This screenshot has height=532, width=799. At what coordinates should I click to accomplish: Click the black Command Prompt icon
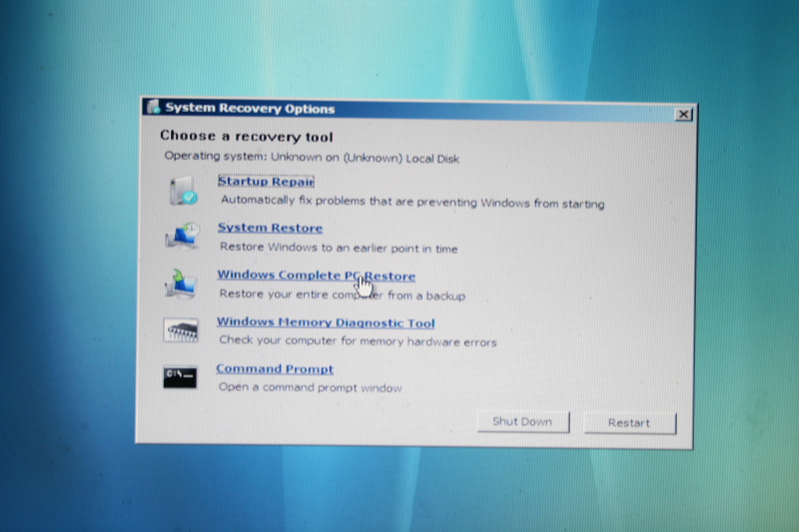180,376
